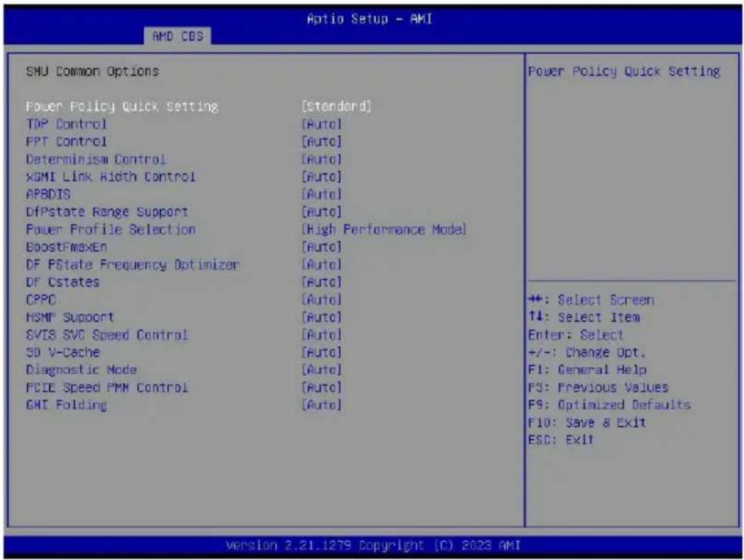The image size is (744, 560).
Task: Select the 3D V-Cache option
Action: (63, 352)
